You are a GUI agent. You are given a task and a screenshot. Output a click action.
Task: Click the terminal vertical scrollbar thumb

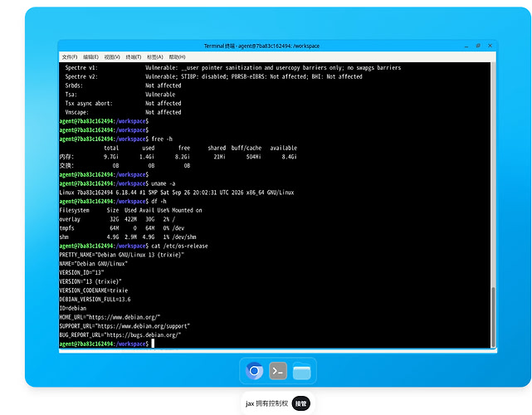tap(493, 317)
